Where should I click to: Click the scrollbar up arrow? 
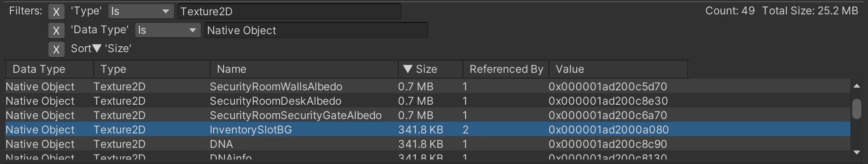click(856, 86)
